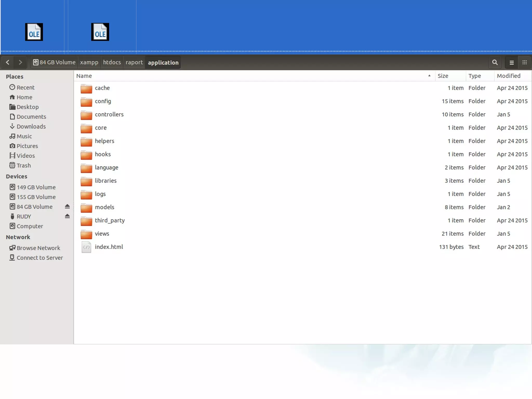The image size is (532, 399).
Task: Switch to list view icon
Action: (511, 63)
